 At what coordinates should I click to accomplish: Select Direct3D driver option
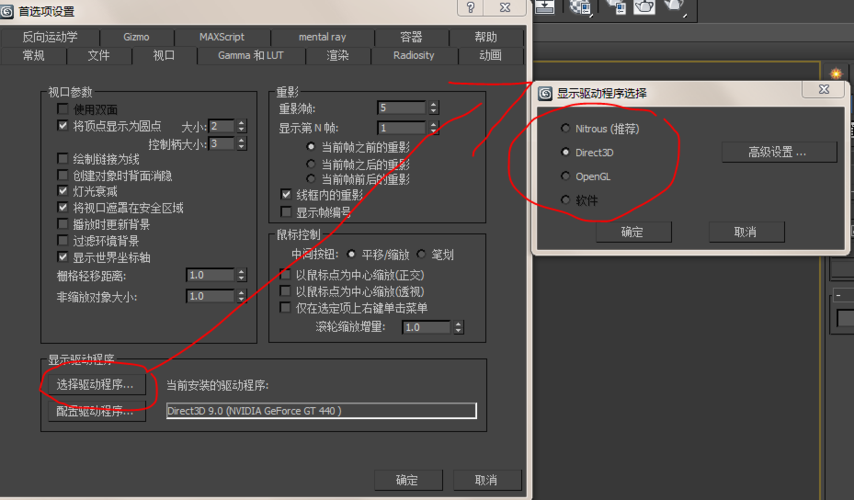(565, 152)
